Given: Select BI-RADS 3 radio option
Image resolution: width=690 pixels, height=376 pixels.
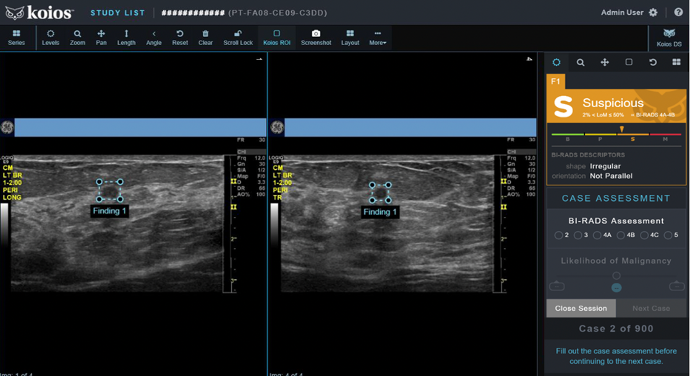Looking at the screenshot, I should click(x=578, y=235).
